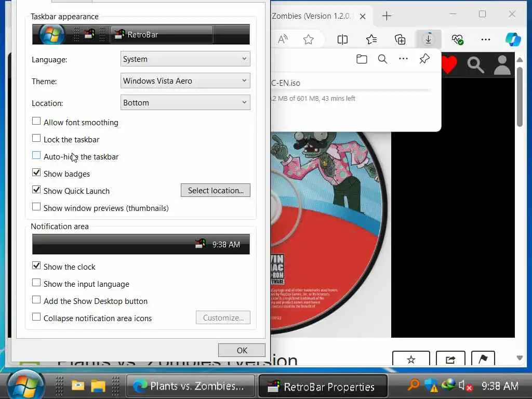This screenshot has width=532, height=399.
Task: Toggle Auto-hide the taskbar checkbox
Action: pyautogui.click(x=36, y=155)
